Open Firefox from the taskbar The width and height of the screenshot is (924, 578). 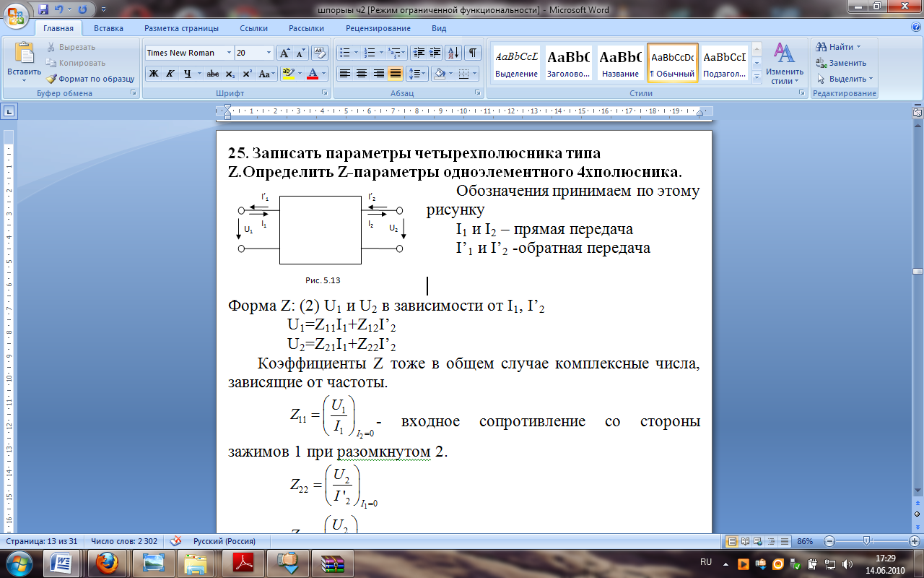(x=107, y=563)
